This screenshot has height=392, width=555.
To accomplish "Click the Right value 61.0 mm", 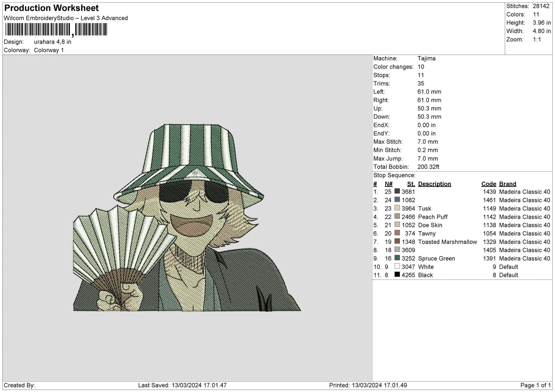I will (429, 100).
